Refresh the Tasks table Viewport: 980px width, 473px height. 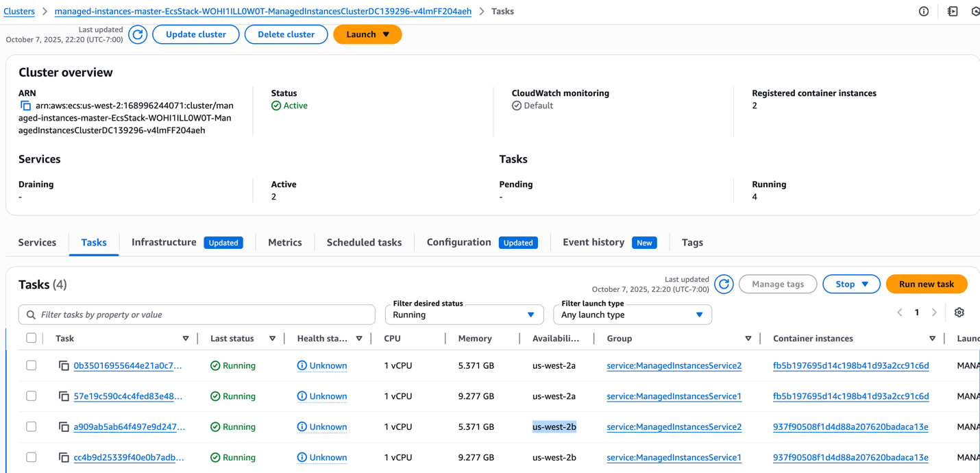pyautogui.click(x=724, y=284)
